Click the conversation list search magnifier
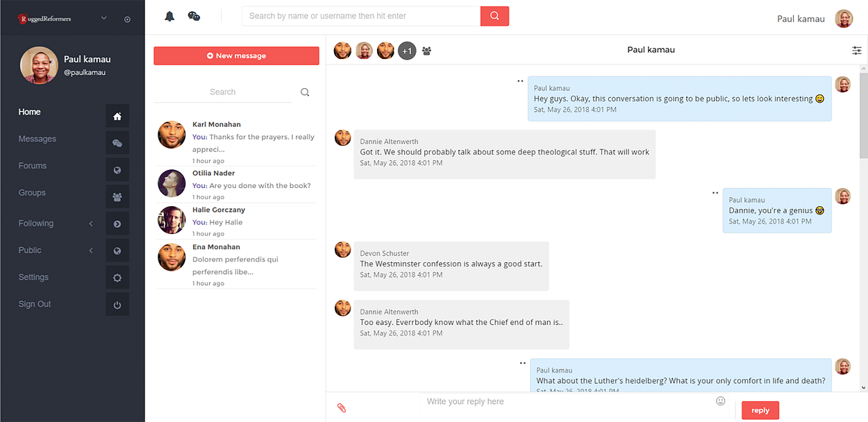 tap(305, 92)
